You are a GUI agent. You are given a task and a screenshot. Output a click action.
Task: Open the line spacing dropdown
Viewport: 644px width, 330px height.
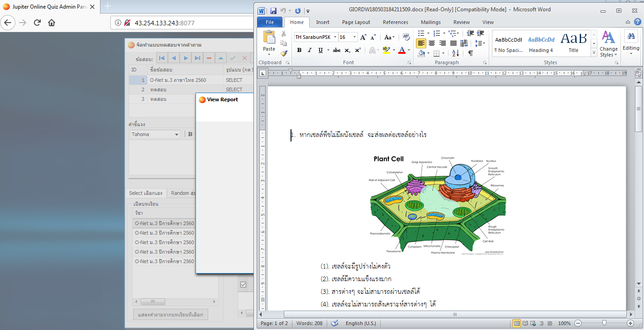click(x=481, y=43)
